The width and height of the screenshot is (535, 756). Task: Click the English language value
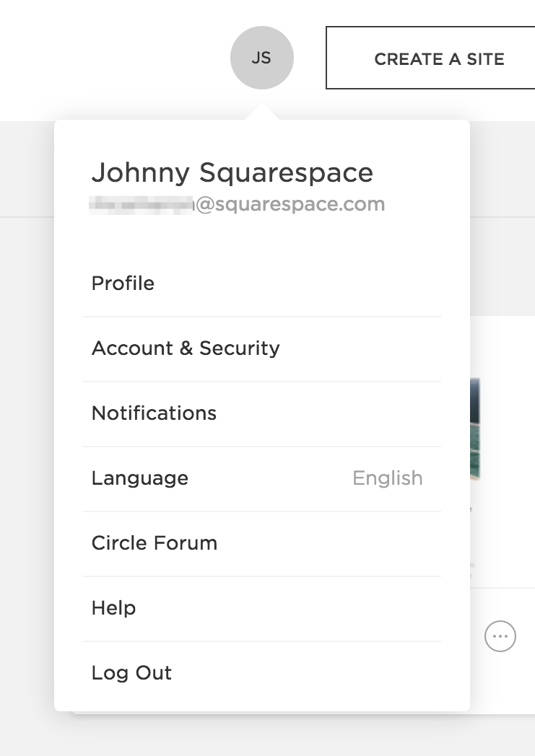(387, 478)
